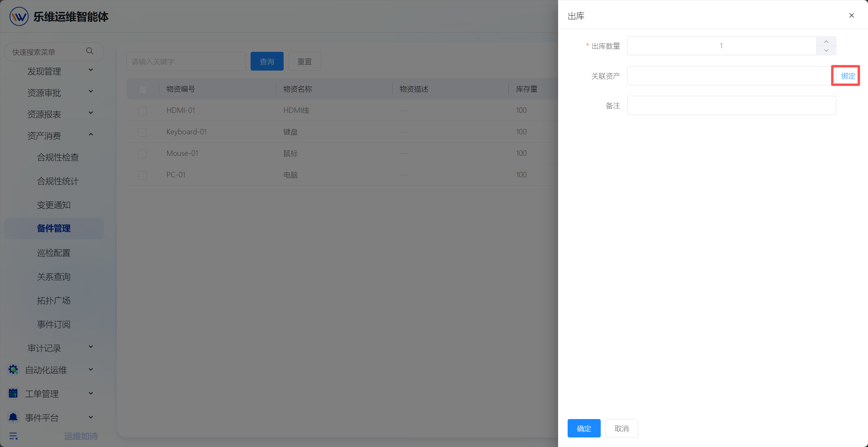
Task: Open 拓扑广场 menu item
Action: click(54, 300)
